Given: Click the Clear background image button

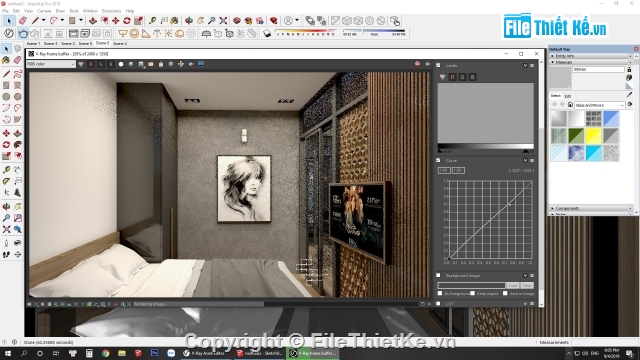Looking at the screenshot, I should tap(527, 285).
